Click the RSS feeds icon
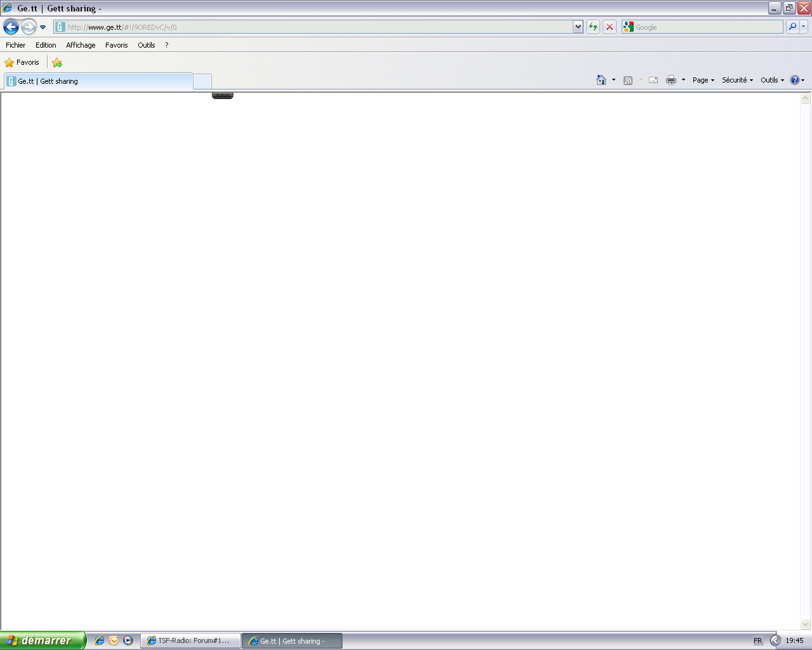Viewport: 812px width, 650px height. coord(628,80)
